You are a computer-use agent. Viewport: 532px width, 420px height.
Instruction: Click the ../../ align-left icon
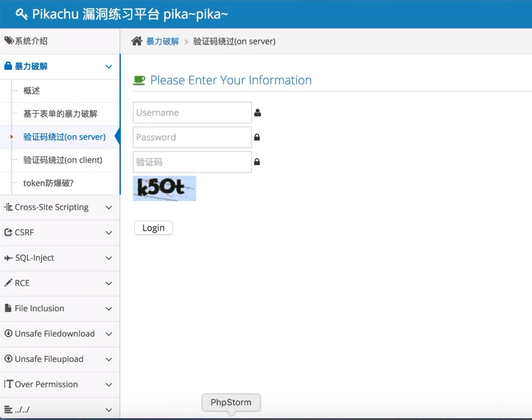point(8,409)
